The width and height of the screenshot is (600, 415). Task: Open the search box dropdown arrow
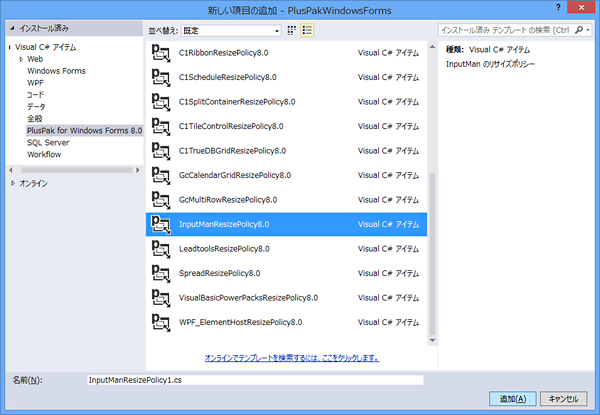(589, 30)
